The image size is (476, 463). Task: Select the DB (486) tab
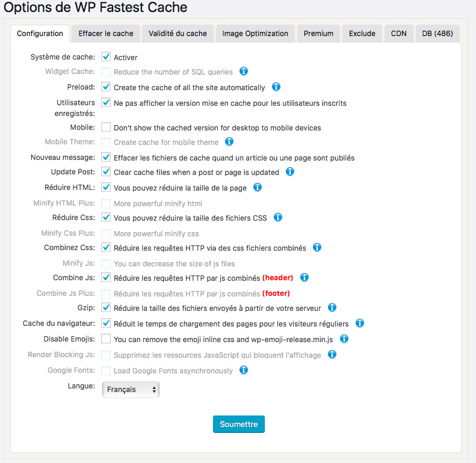click(x=437, y=34)
